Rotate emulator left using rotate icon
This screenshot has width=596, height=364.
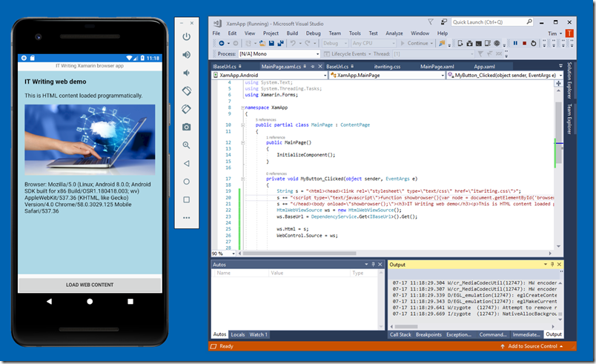coord(186,90)
